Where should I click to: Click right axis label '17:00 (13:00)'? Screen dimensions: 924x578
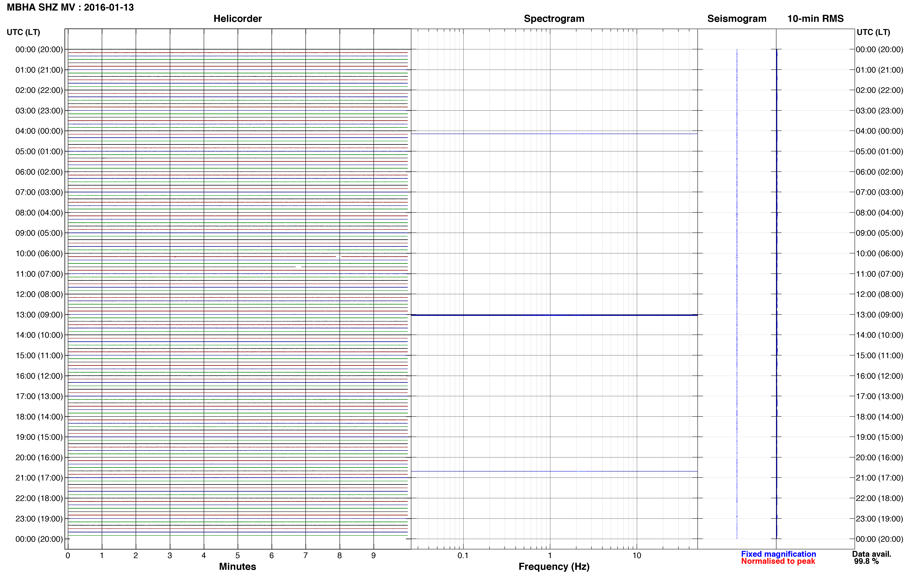click(x=879, y=396)
